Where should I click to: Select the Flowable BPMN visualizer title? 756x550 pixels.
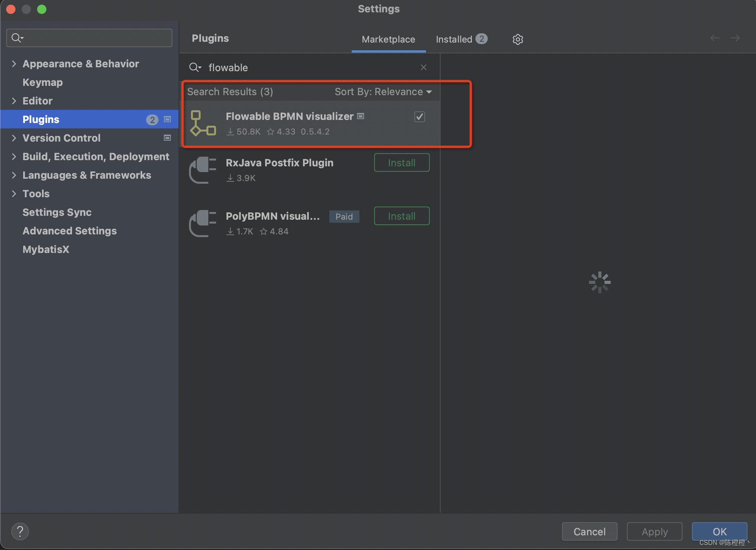point(289,116)
